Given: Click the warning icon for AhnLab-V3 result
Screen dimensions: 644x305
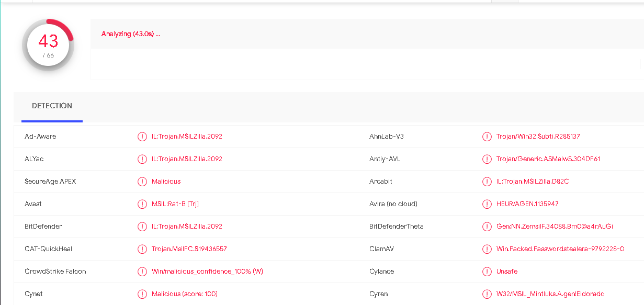Looking at the screenshot, I should coord(487,137).
